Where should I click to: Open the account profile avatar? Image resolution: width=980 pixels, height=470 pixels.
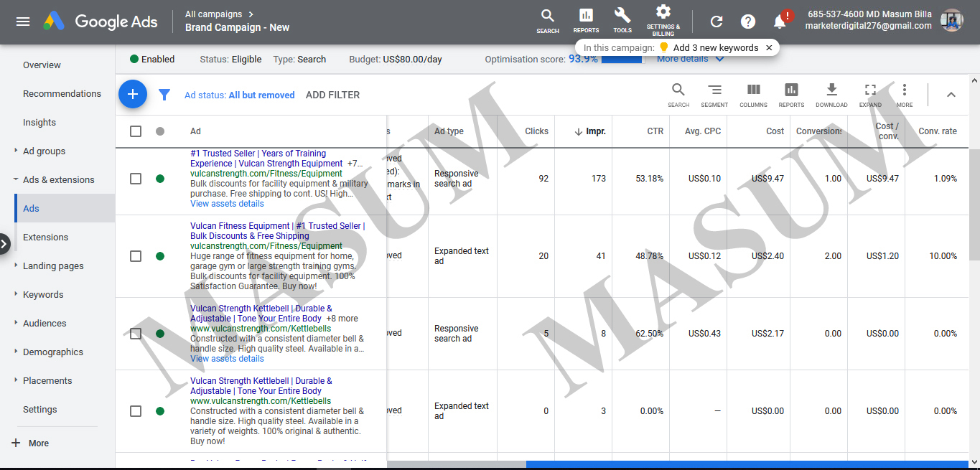coord(952,20)
